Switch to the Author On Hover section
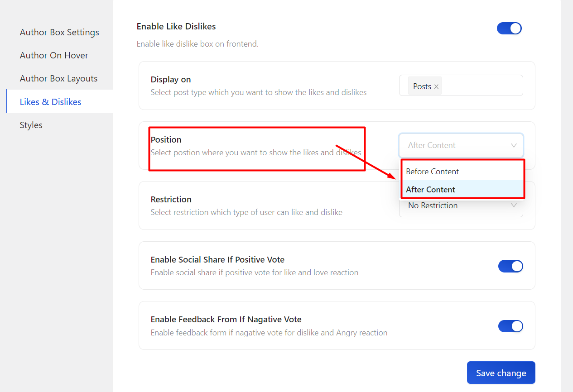 [54, 56]
